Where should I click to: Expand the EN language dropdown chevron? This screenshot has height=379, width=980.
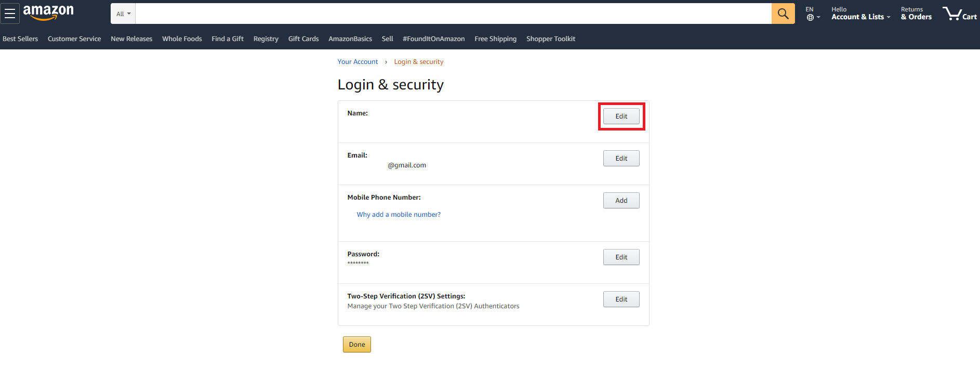(x=817, y=17)
